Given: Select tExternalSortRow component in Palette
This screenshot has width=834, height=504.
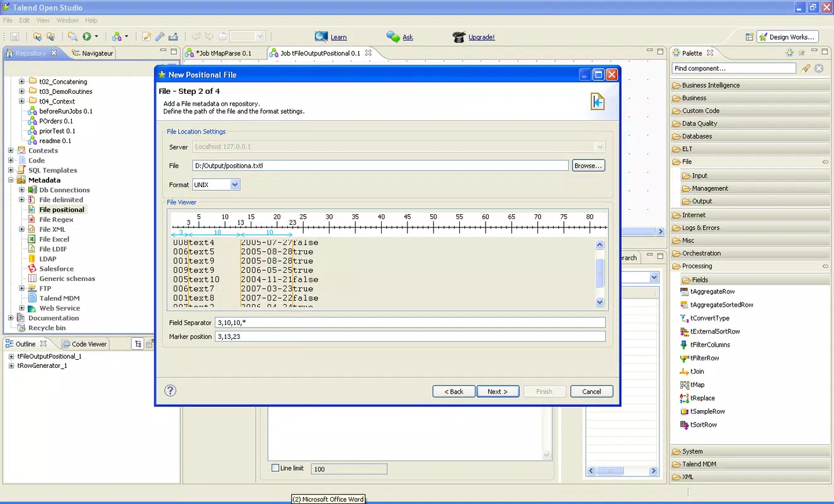Looking at the screenshot, I should click(710, 331).
